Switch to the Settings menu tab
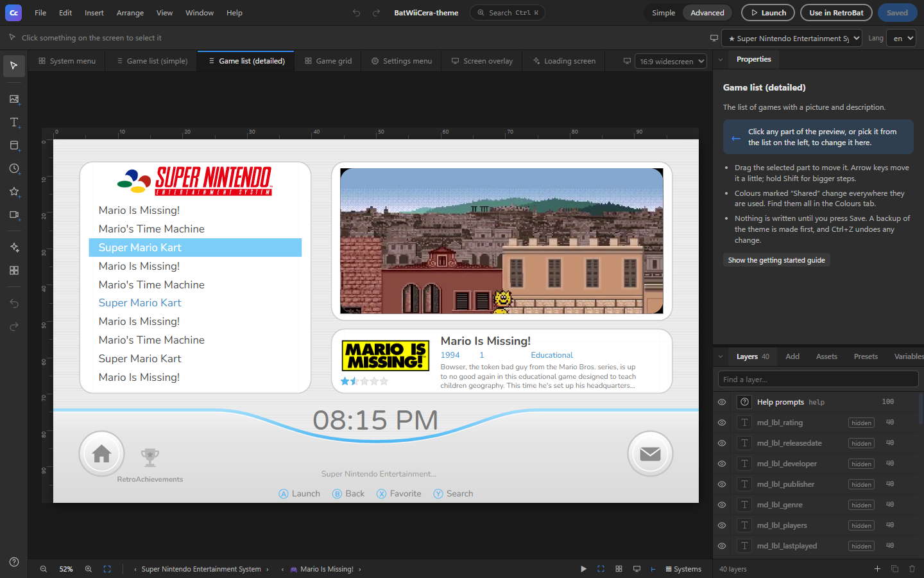The height and width of the screenshot is (578, 924). 402,61
